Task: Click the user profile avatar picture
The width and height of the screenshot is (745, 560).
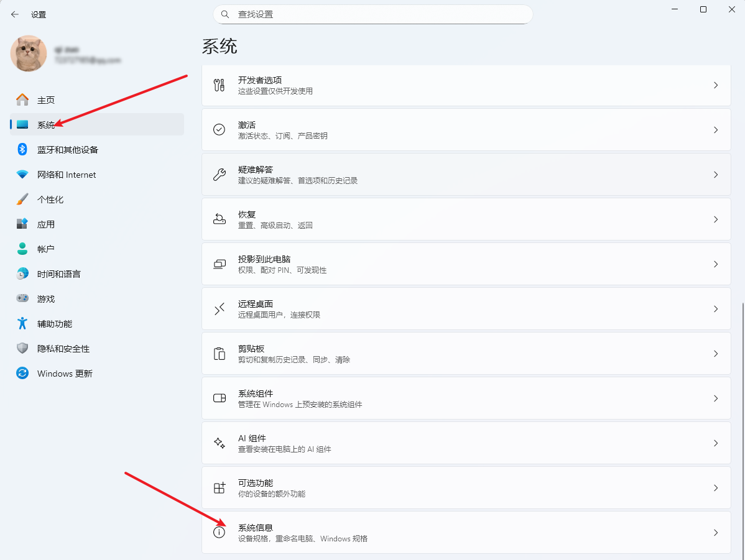Action: pos(29,53)
